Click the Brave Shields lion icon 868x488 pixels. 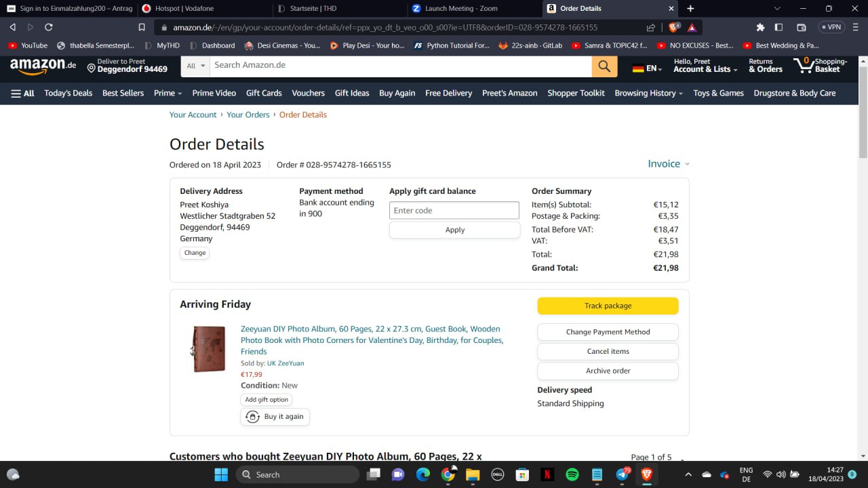click(673, 27)
